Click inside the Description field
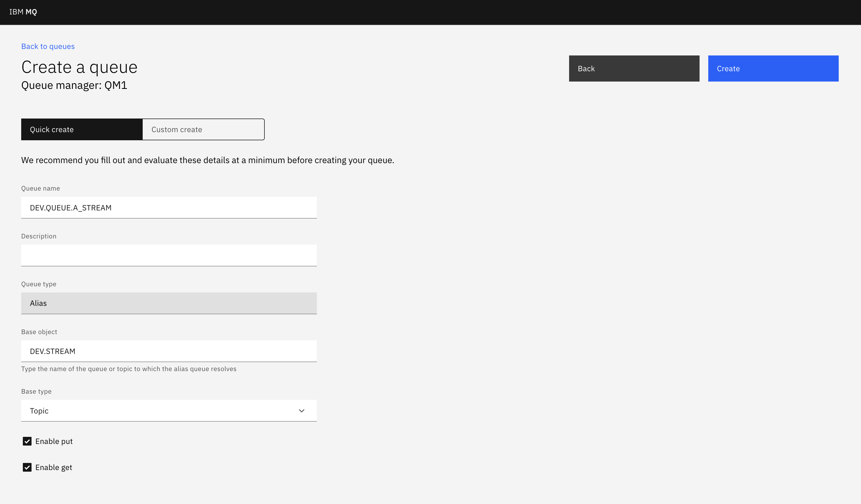This screenshot has width=861, height=504. point(169,255)
